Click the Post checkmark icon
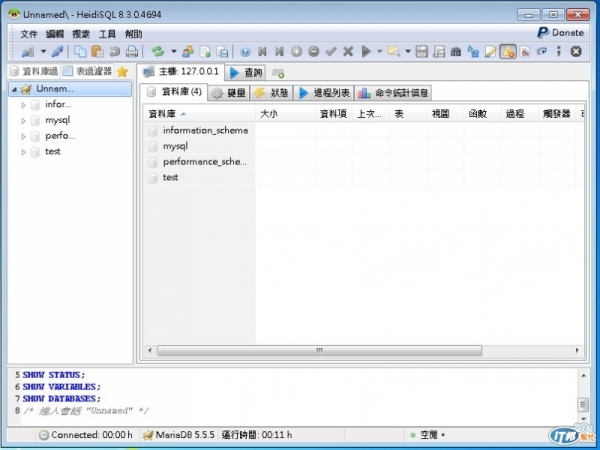 tap(331, 51)
